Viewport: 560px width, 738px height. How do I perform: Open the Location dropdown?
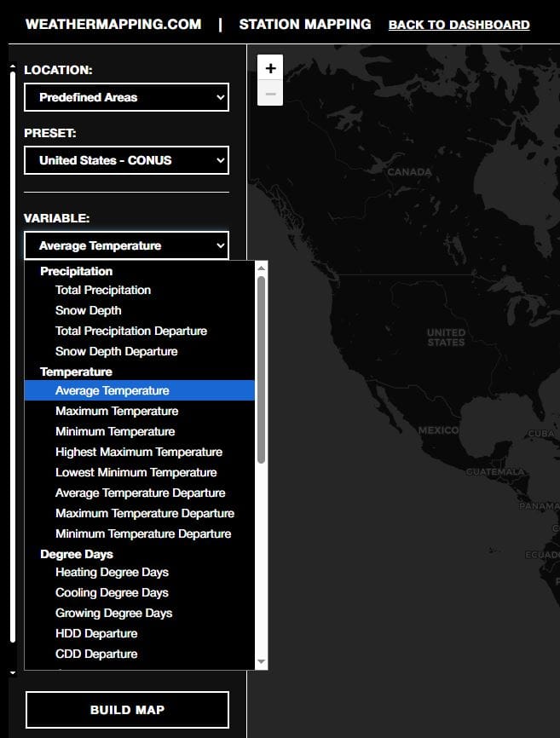[x=126, y=97]
